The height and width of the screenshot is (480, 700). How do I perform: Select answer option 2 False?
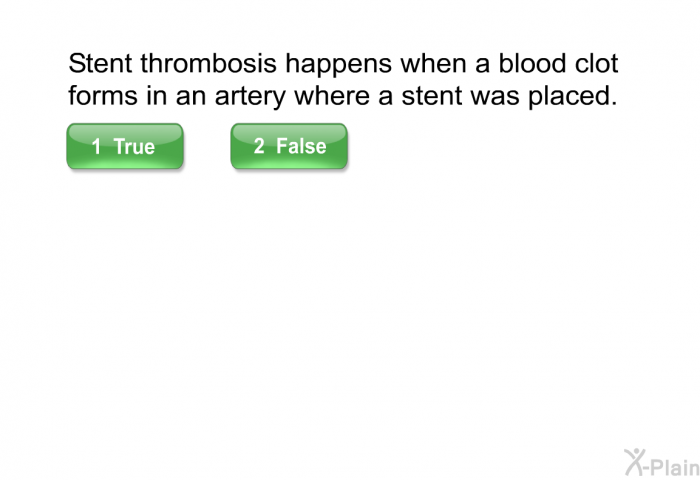[289, 146]
